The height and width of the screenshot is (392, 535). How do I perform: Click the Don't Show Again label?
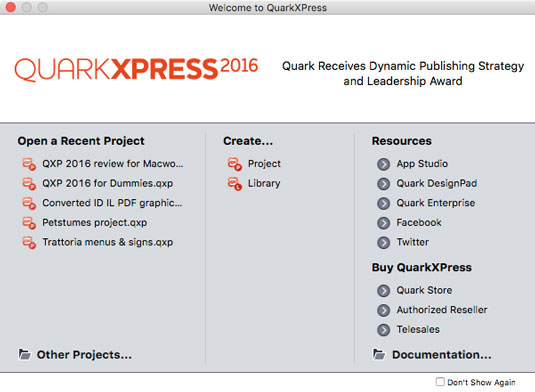481,382
